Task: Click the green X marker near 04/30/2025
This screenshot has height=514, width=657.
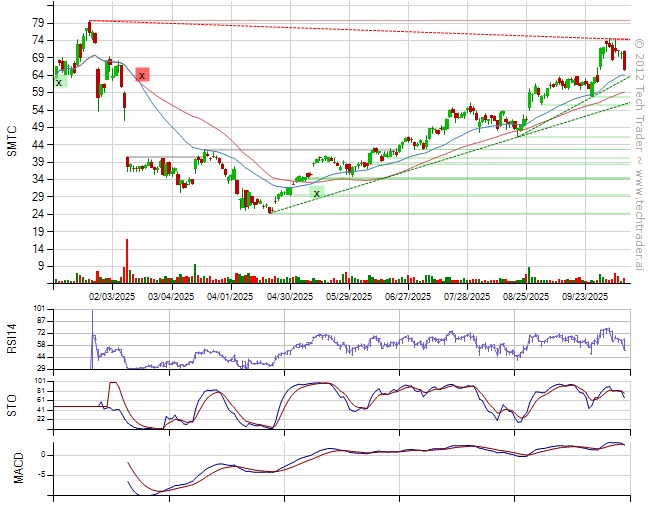Action: tap(317, 192)
